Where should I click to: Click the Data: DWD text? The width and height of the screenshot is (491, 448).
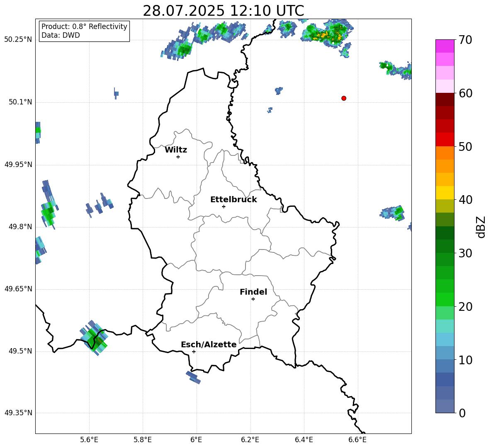click(x=61, y=35)
